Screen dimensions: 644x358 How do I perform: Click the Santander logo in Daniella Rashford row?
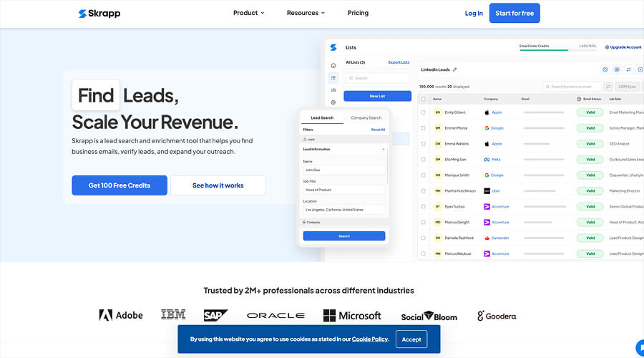487,238
